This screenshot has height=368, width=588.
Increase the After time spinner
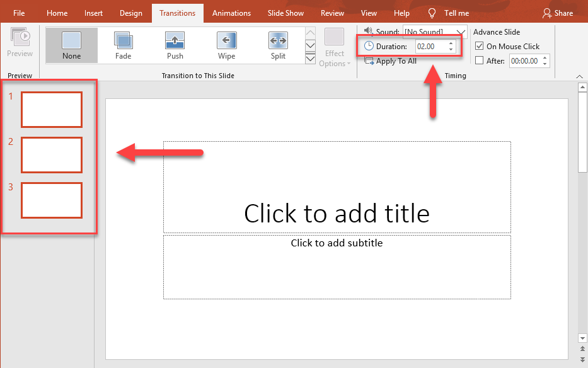click(545, 58)
